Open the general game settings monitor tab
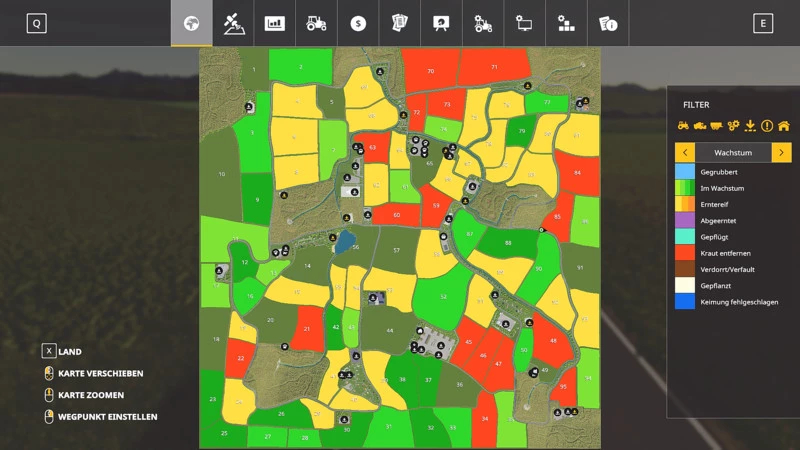 (524, 23)
